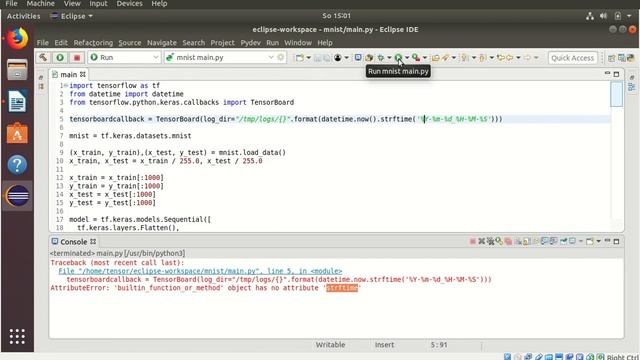This screenshot has width=640, height=360.
Task: Toggle Word Wrap in Console toolbar
Action: [536, 242]
